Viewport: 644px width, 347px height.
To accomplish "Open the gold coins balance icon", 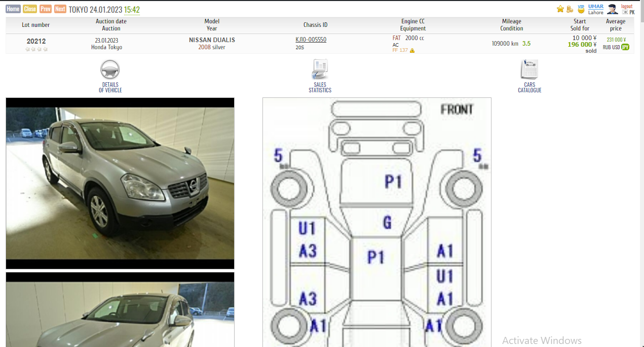I will [x=570, y=9].
